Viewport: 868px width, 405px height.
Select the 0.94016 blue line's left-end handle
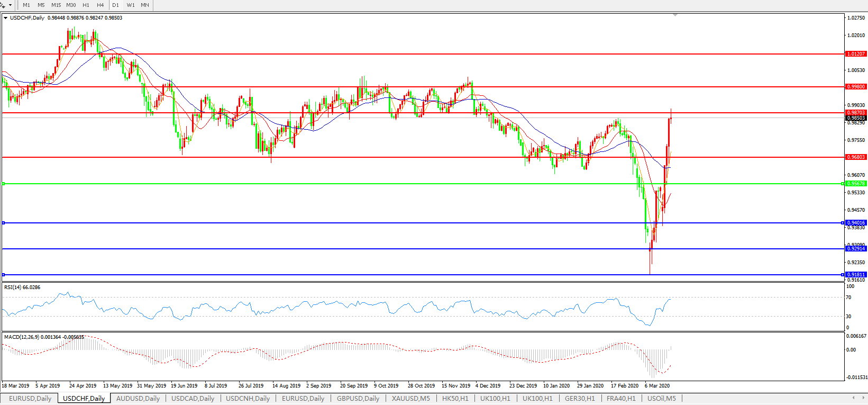(x=4, y=223)
